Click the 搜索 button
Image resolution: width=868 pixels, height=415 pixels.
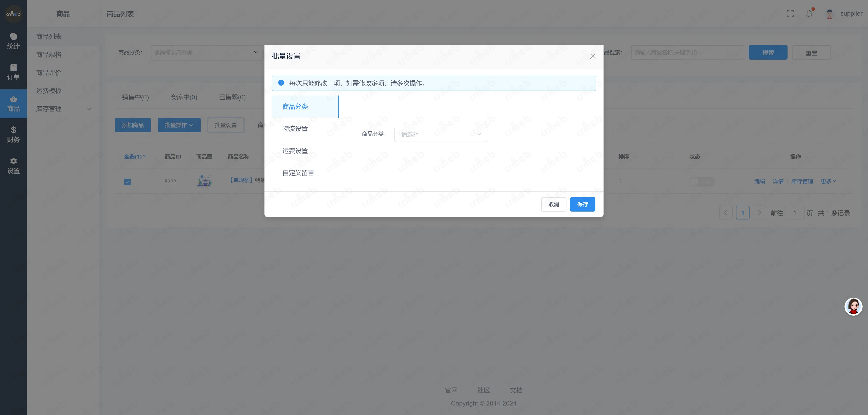768,53
